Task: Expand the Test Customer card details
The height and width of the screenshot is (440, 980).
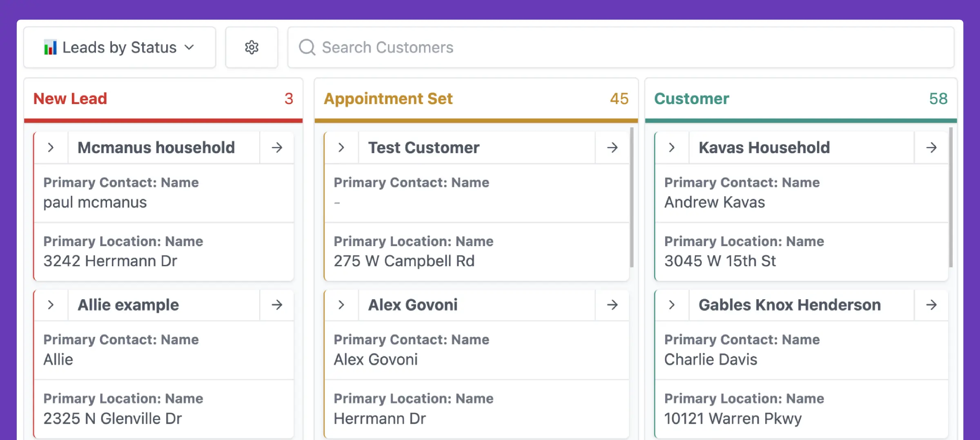Action: (342, 147)
